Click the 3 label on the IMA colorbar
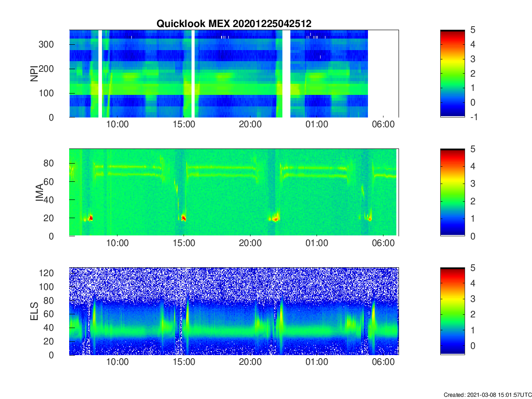 pos(473,184)
